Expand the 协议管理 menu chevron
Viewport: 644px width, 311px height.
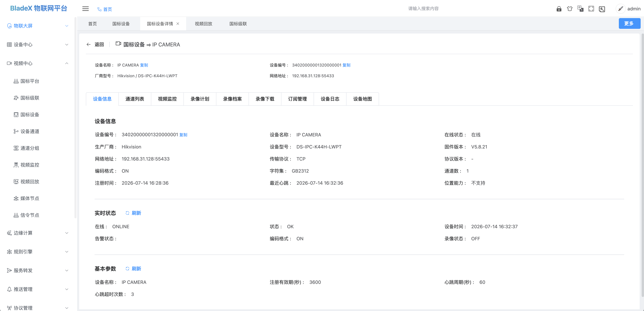point(67,308)
